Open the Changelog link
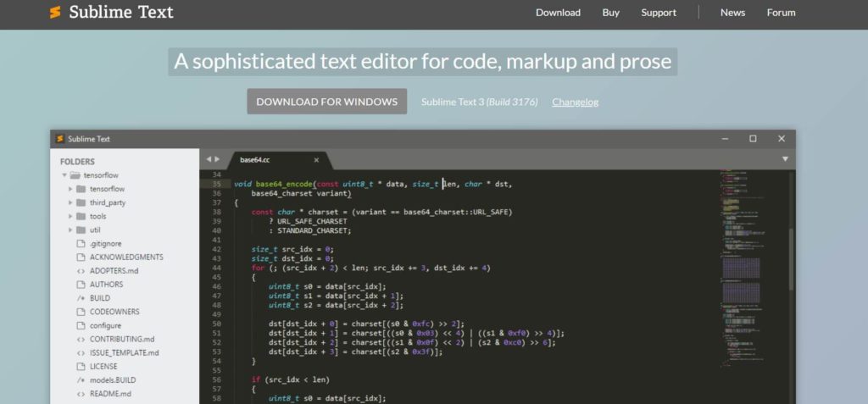The width and height of the screenshot is (868, 404). (576, 102)
